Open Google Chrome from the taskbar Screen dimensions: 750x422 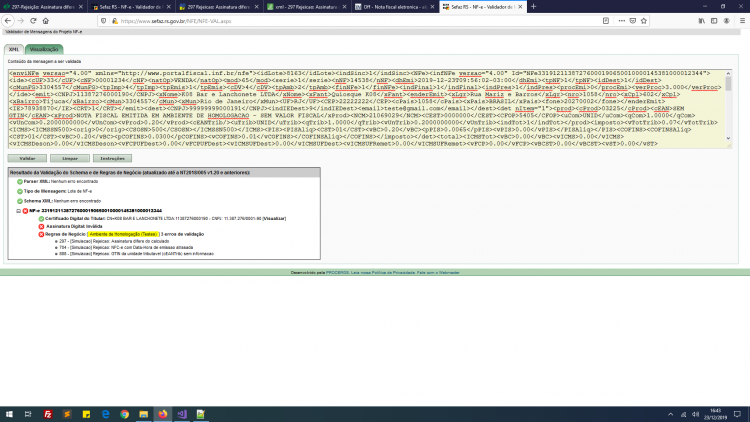(124, 414)
